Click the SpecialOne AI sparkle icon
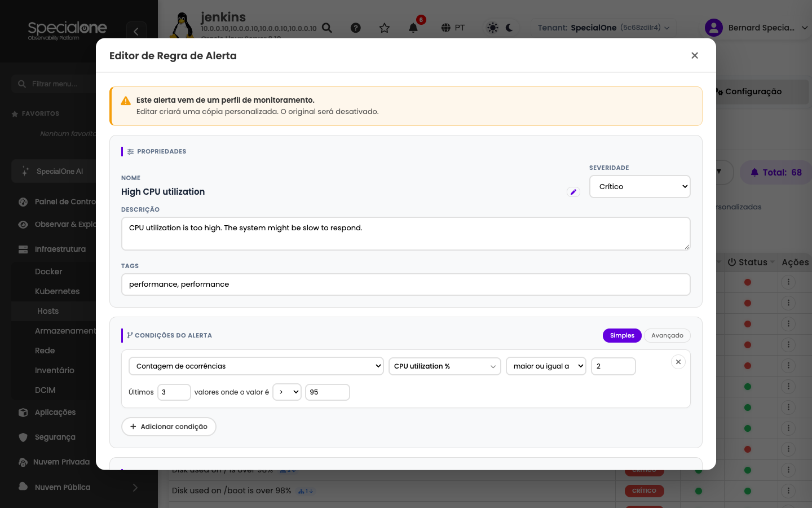This screenshot has height=508, width=812. tap(25, 171)
